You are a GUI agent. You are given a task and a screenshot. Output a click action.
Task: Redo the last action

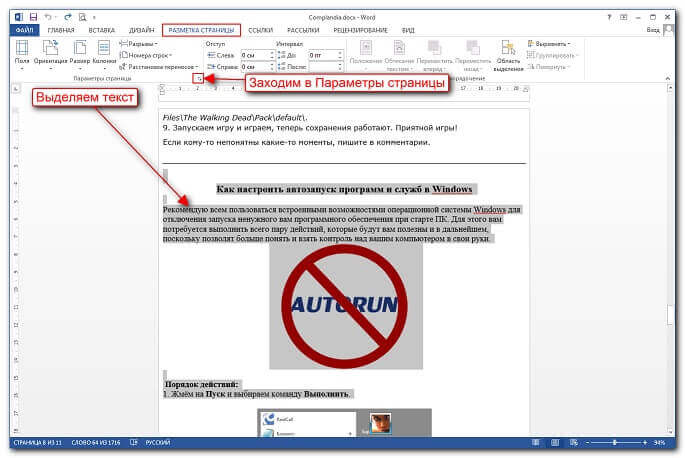tap(68, 17)
